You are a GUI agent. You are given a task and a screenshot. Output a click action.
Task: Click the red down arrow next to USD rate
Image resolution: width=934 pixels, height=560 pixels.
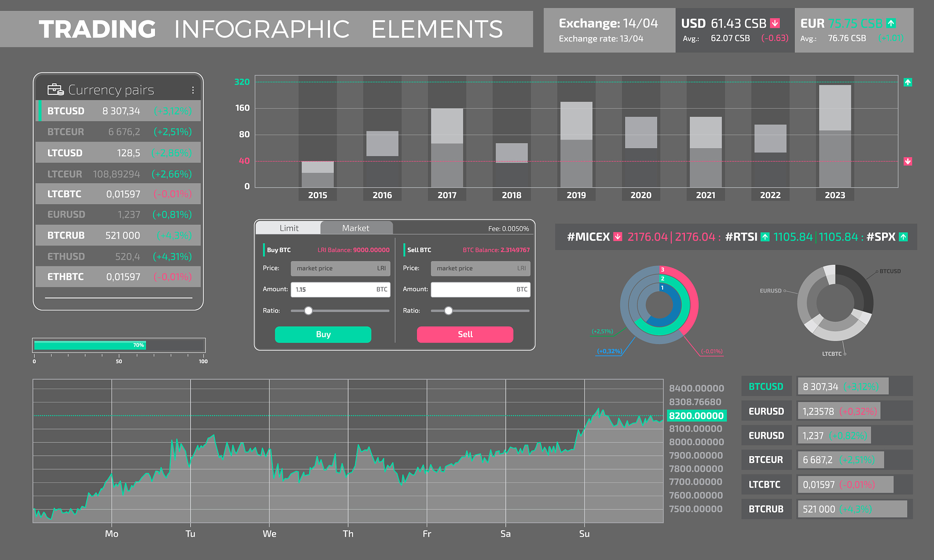(x=775, y=23)
